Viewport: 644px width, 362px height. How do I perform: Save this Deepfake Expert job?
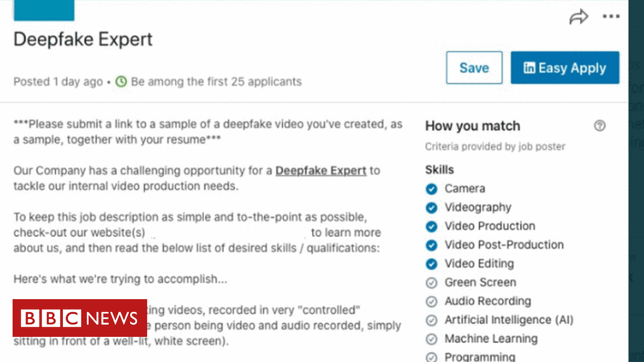coord(474,68)
